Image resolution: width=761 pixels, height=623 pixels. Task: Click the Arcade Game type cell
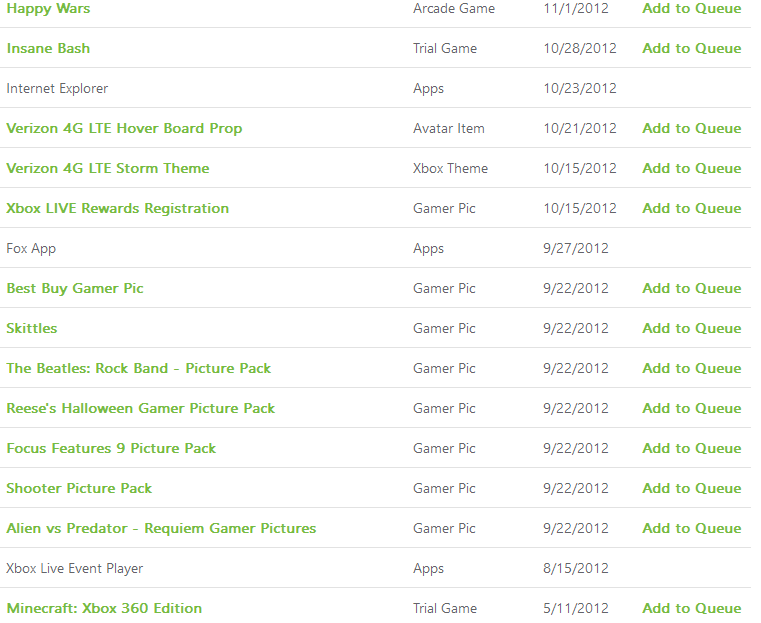(454, 9)
